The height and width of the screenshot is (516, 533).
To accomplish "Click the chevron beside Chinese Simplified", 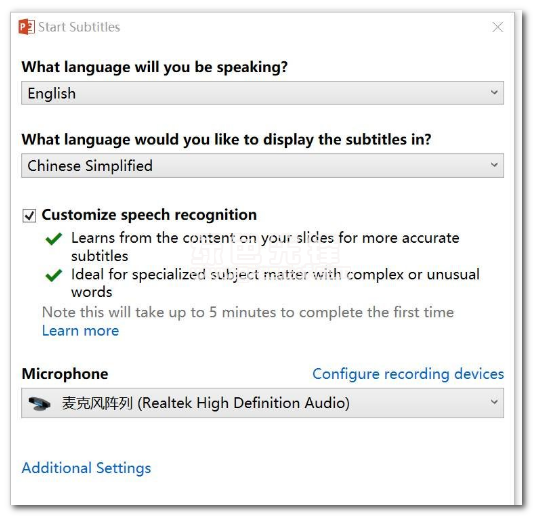I will [494, 165].
